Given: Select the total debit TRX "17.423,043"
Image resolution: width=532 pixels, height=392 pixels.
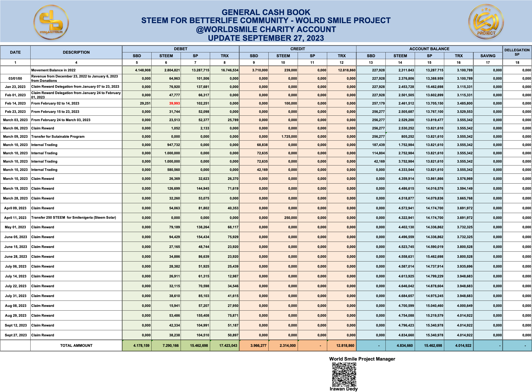Looking at the screenshot, I should (228, 346).
